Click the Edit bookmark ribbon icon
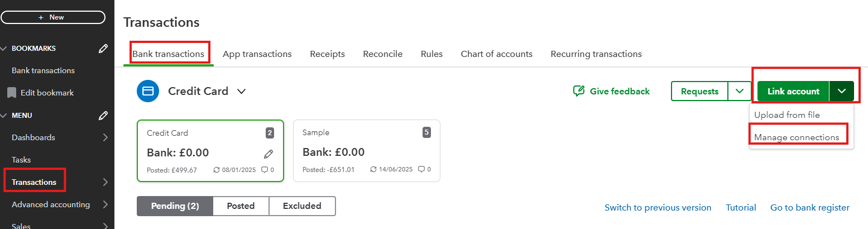Viewport: 868px width, 229px height. pyautogui.click(x=11, y=93)
